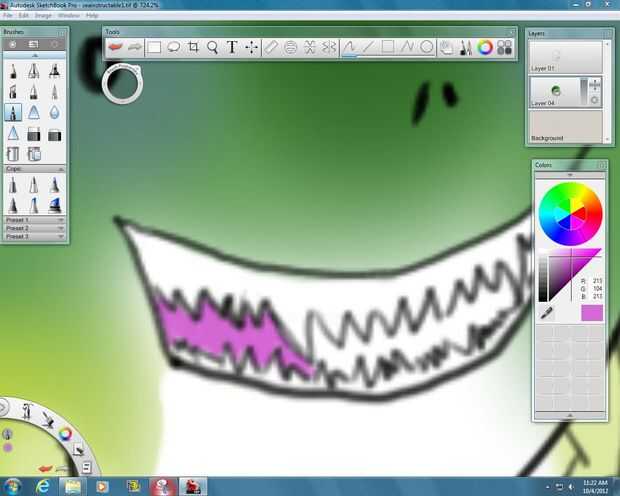Viewport: 620px width, 496px height.
Task: Select the second brush in the Brushes top row
Action: (34, 71)
